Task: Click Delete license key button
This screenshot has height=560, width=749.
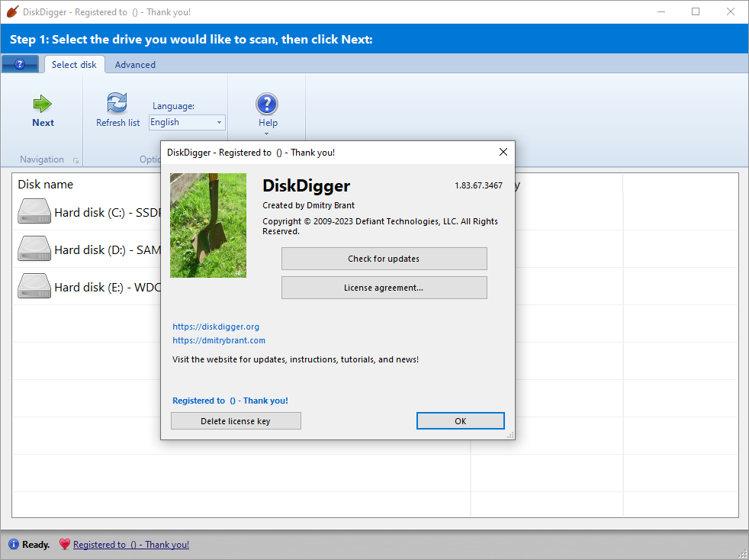Action: point(236,421)
